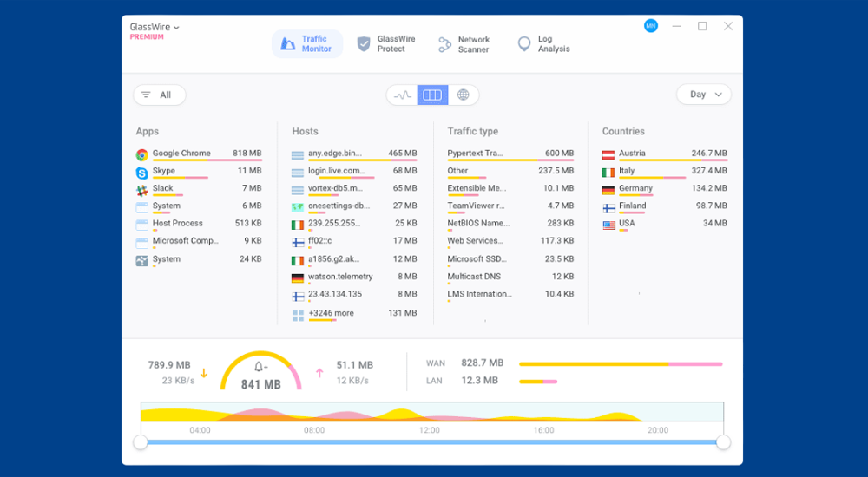The image size is (868, 477).
Task: Select TeamViewer r... traffic type
Action: point(510,207)
